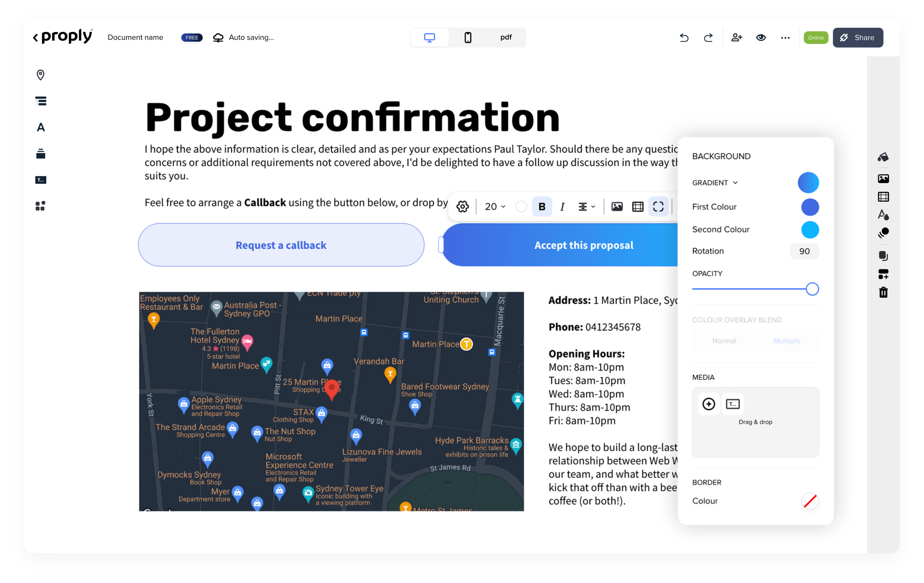The width and height of the screenshot is (924, 583).
Task: Open the location pin sidebar icon
Action: pyautogui.click(x=41, y=75)
